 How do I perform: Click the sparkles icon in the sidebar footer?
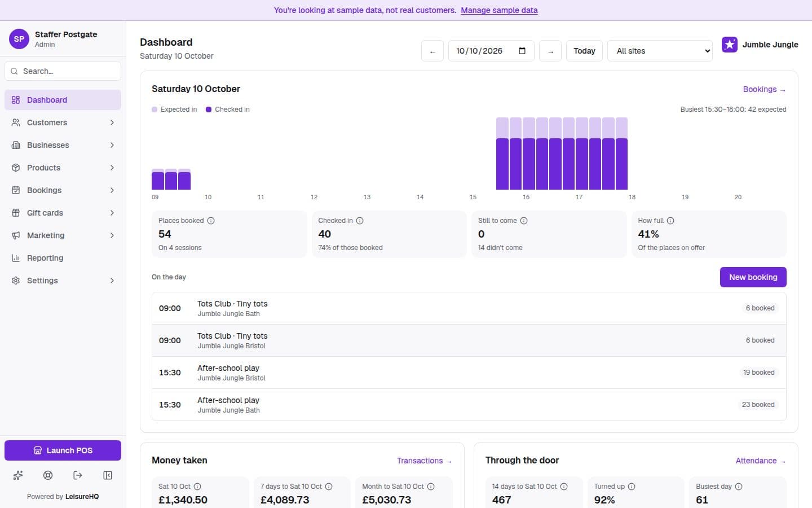pyautogui.click(x=18, y=475)
